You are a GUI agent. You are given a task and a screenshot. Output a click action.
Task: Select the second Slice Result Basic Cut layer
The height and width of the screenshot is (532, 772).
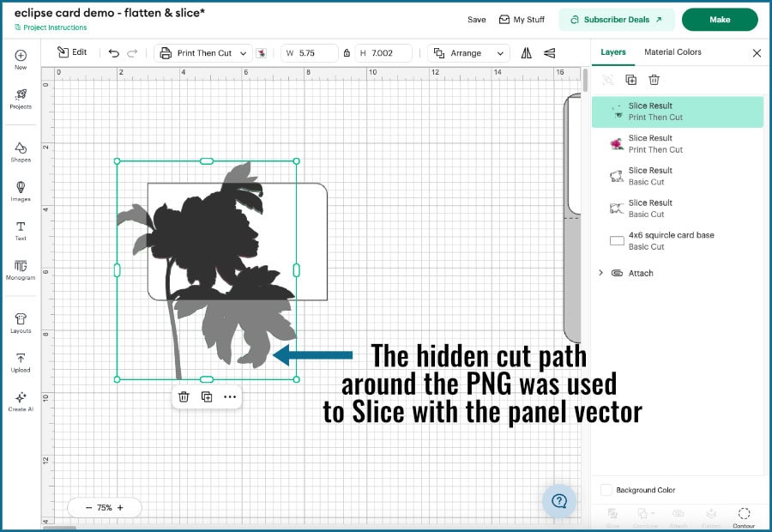[x=678, y=209]
